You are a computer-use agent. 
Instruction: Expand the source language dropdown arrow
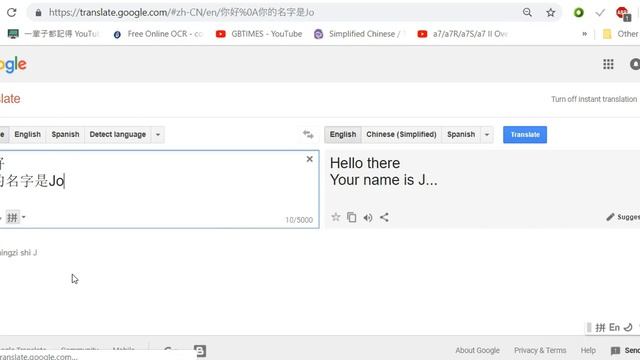158,134
